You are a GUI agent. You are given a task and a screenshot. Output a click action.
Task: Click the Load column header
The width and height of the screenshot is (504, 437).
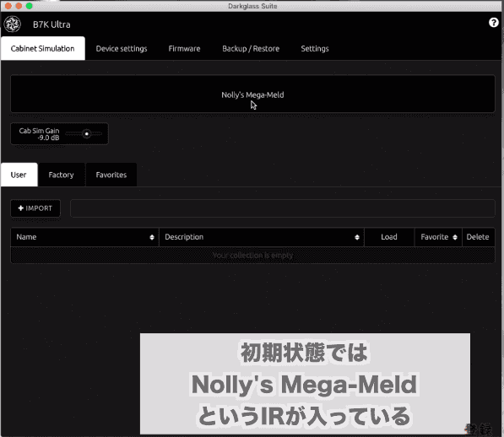point(389,237)
